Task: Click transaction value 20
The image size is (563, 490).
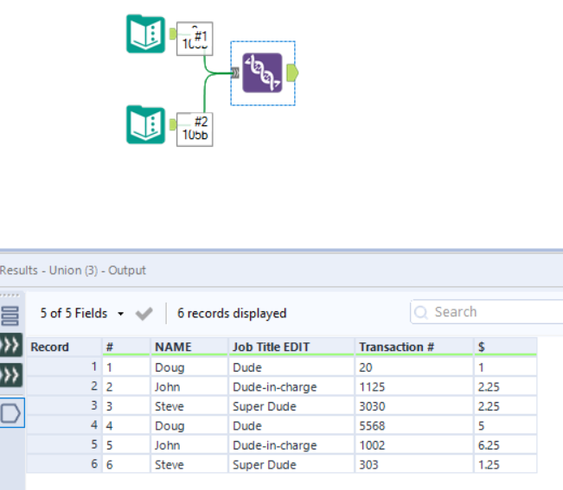Action: (414, 367)
